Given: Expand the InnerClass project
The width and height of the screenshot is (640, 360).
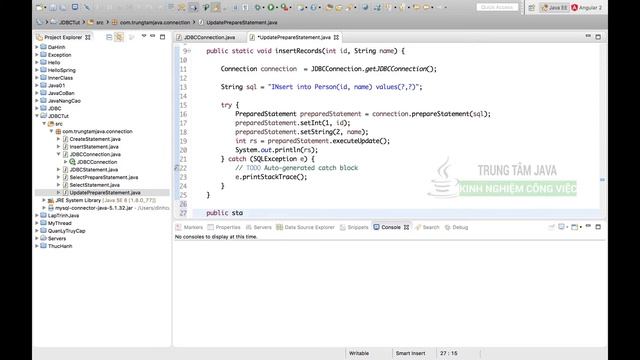Looking at the screenshot, I should tap(37, 78).
